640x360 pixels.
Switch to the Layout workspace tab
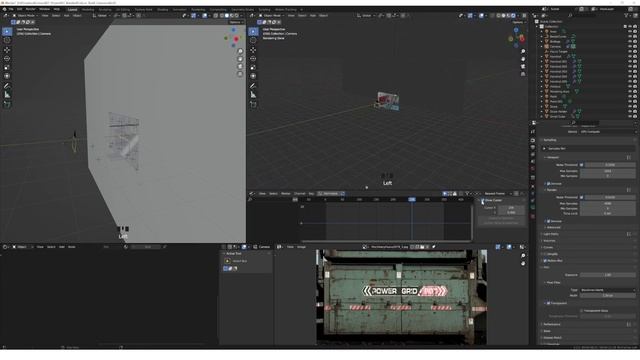(x=72, y=9)
